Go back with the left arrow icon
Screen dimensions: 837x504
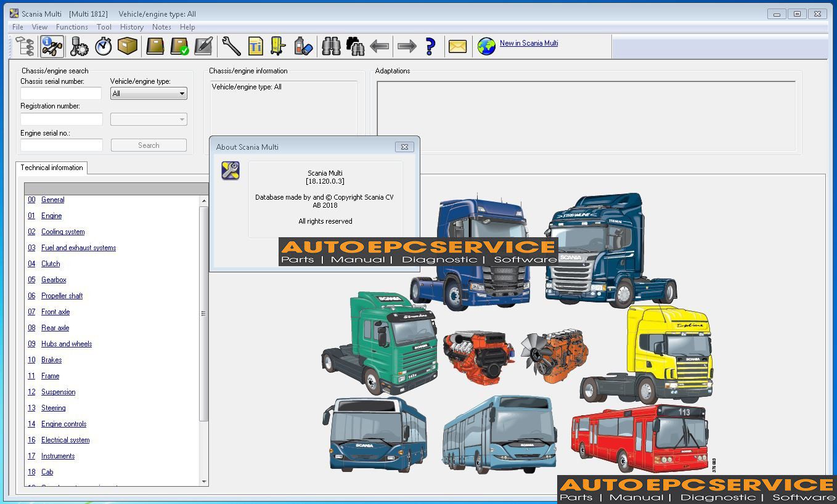(380, 46)
